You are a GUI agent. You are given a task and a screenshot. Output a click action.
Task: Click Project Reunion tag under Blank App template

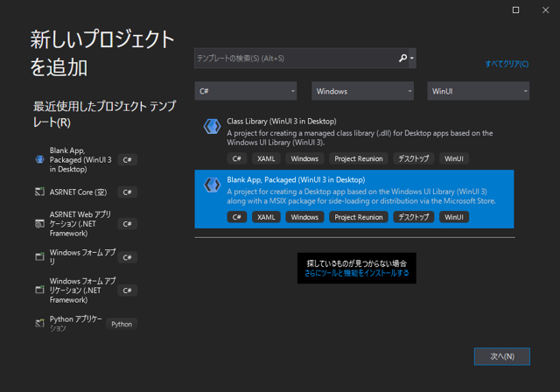click(x=359, y=217)
